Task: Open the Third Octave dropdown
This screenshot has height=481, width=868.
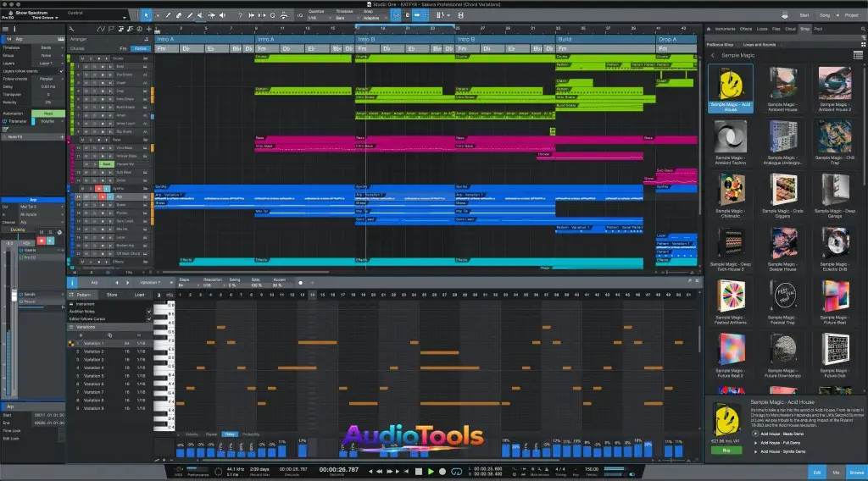Action: click(46, 18)
